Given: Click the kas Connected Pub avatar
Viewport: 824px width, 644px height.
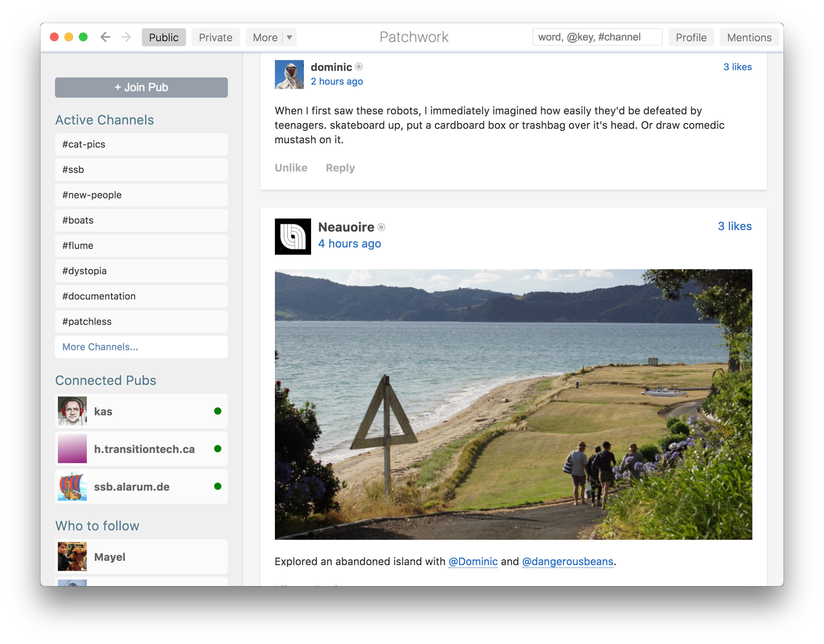Looking at the screenshot, I should pos(72,411).
